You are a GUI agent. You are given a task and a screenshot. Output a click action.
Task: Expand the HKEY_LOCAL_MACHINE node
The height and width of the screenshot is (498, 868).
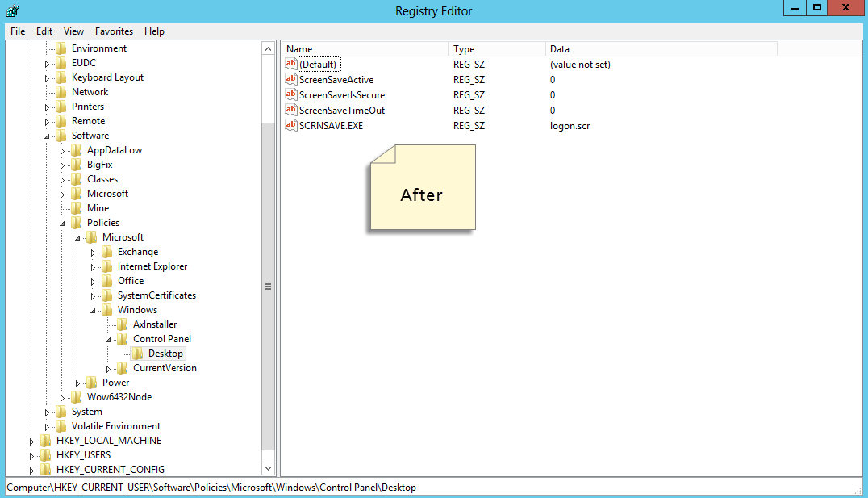click(x=31, y=440)
